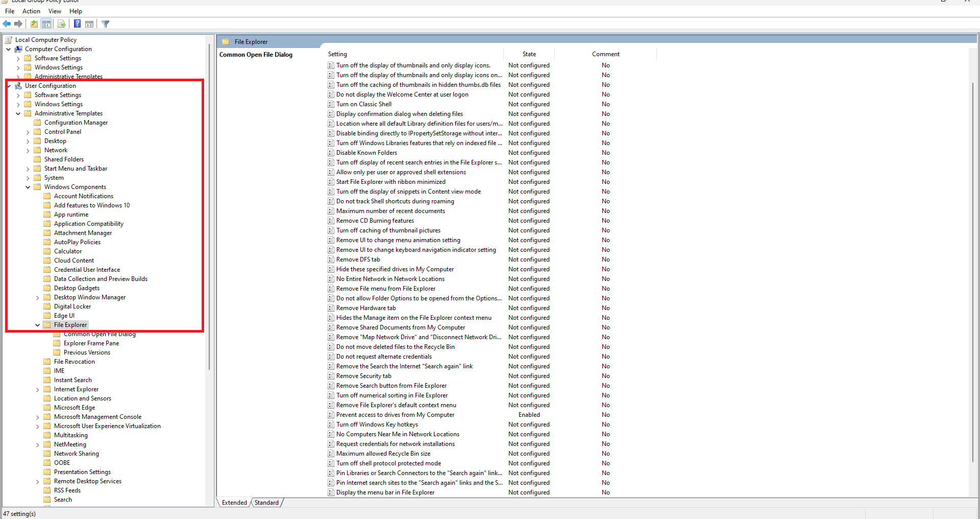Click the Export List toolbar icon
This screenshot has width=980, height=519.
click(x=62, y=23)
